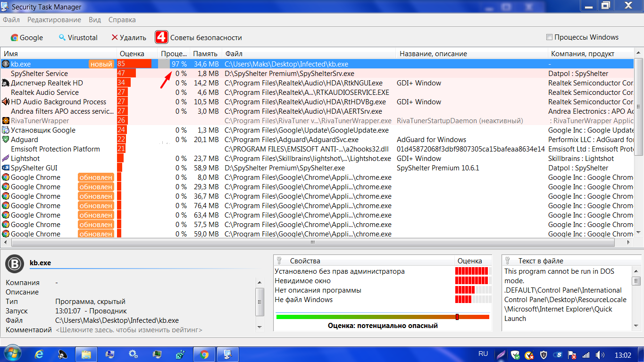
Task: Sort by the Название, описание column header
Action: [x=472, y=54]
